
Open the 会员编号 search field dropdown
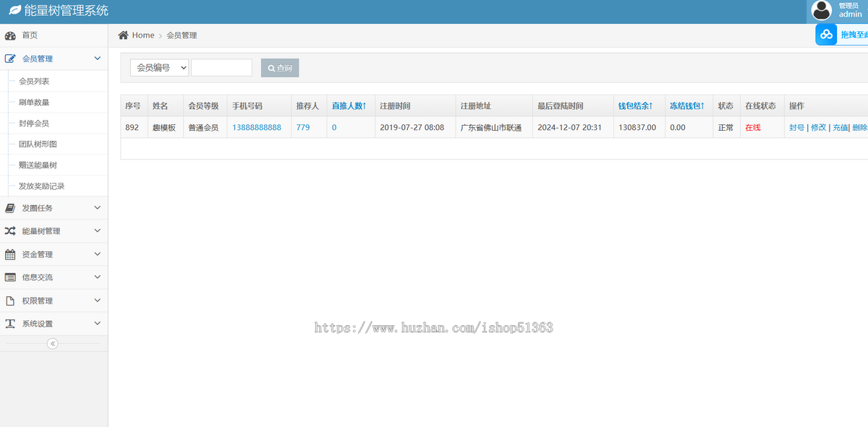159,68
